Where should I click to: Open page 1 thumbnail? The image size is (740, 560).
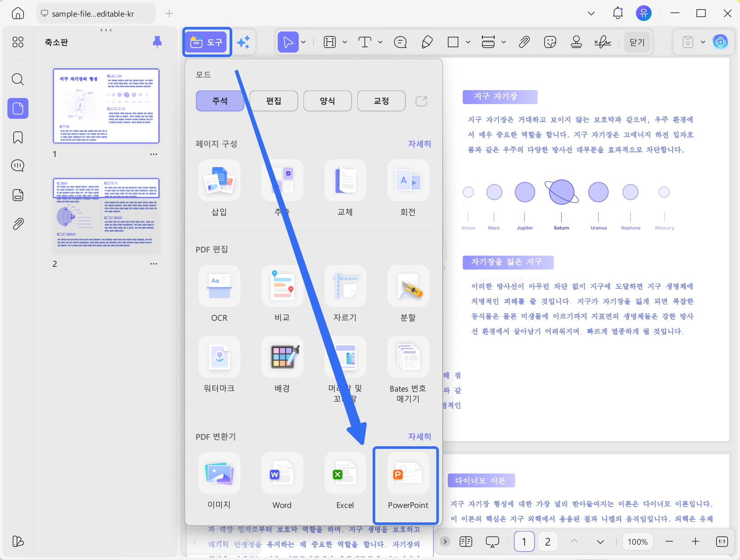(106, 106)
